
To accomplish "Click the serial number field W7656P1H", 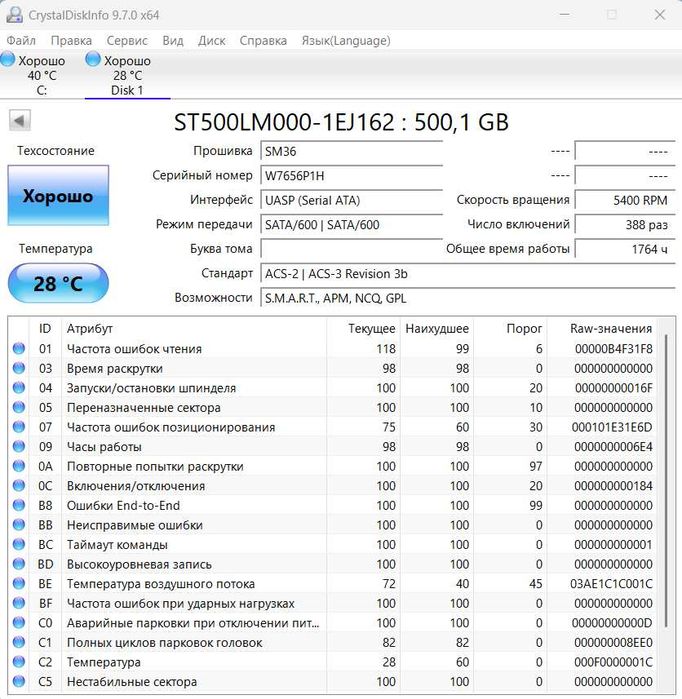I will (350, 176).
